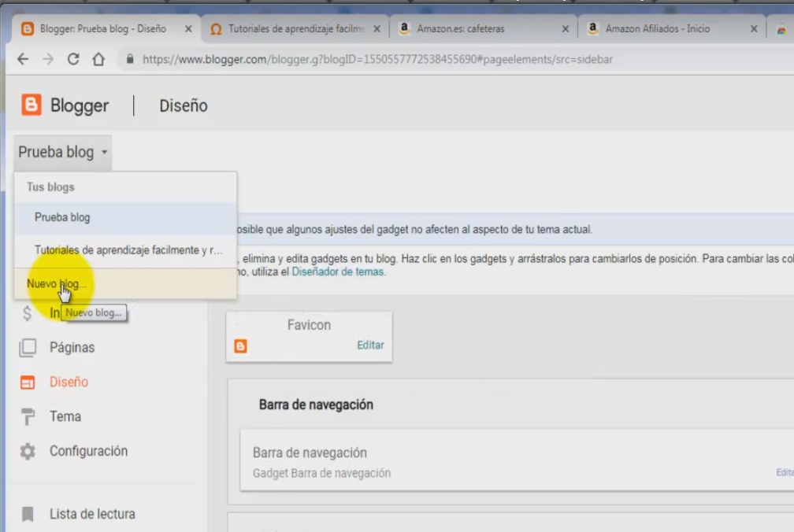
Task: Click the Configuración gear icon
Action: pos(28,451)
